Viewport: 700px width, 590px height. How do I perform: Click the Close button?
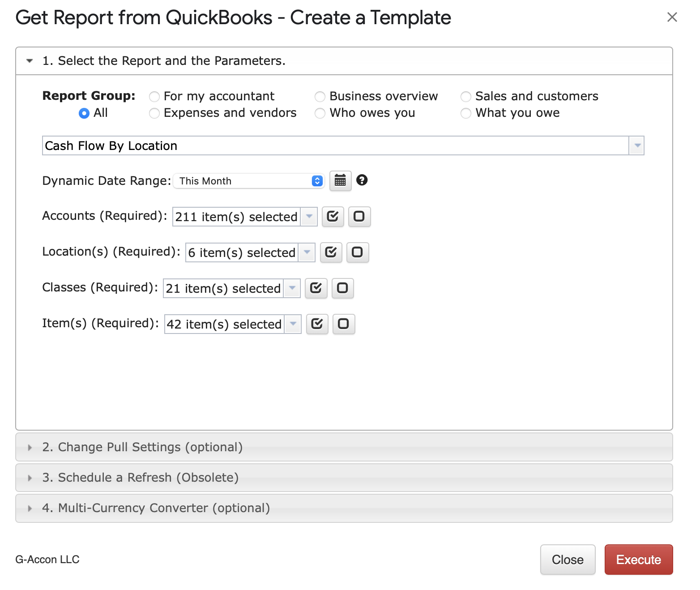coord(567,560)
